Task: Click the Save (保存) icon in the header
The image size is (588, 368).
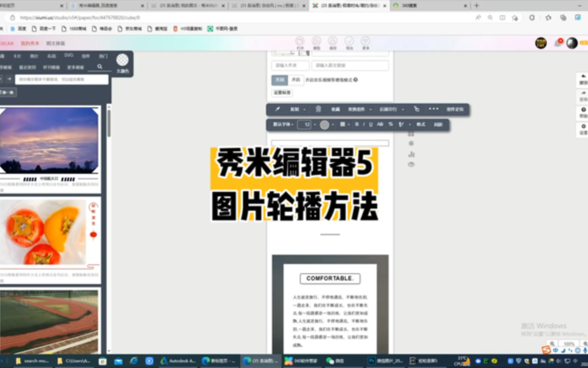Action: [333, 41]
